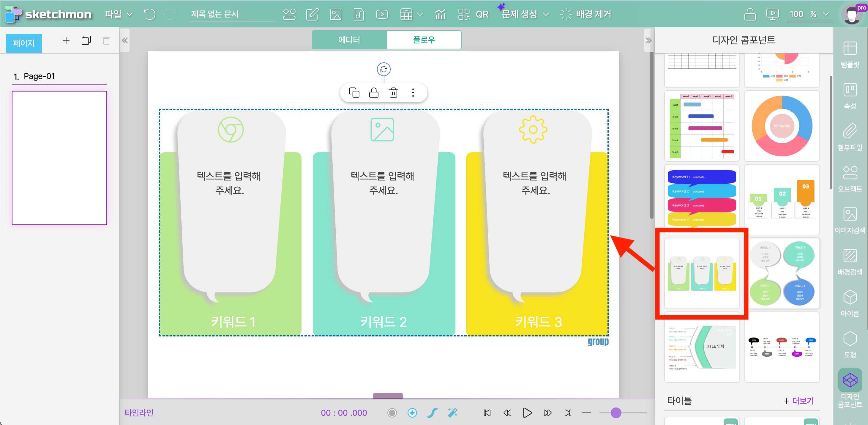Delete the selected group via trash icon
Screen dimensions: 868x425
click(x=393, y=93)
